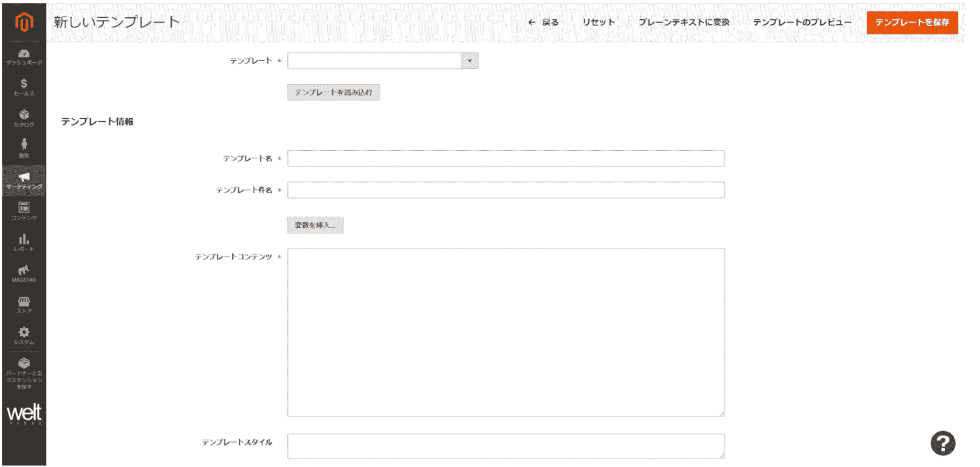980x467 pixels.
Task: Click the ストア icon in sidebar
Action: (24, 303)
